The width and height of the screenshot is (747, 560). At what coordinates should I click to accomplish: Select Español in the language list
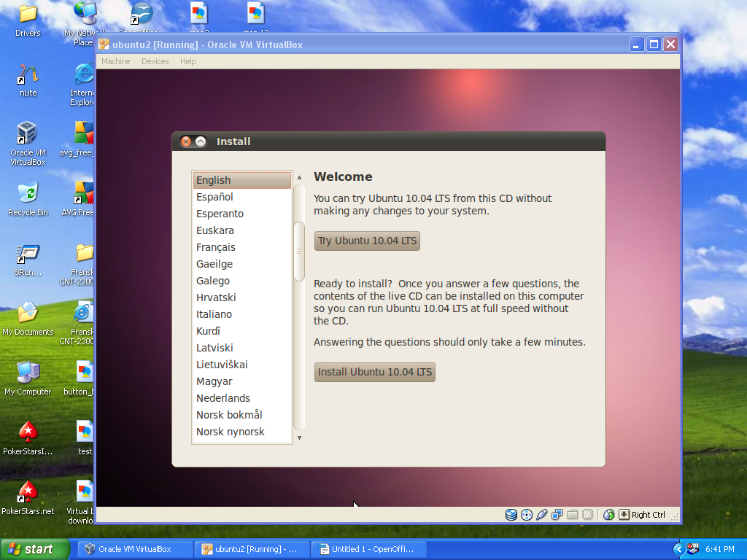point(242,197)
